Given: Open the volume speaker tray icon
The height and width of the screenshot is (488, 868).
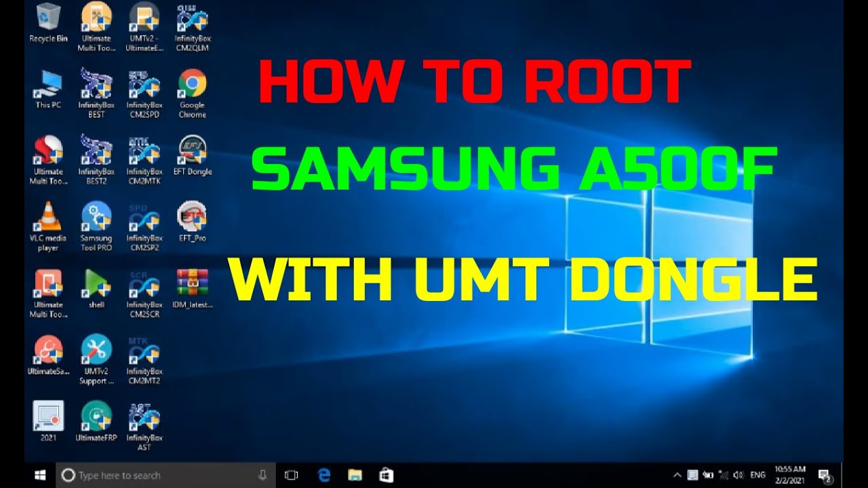Looking at the screenshot, I should click(738, 475).
